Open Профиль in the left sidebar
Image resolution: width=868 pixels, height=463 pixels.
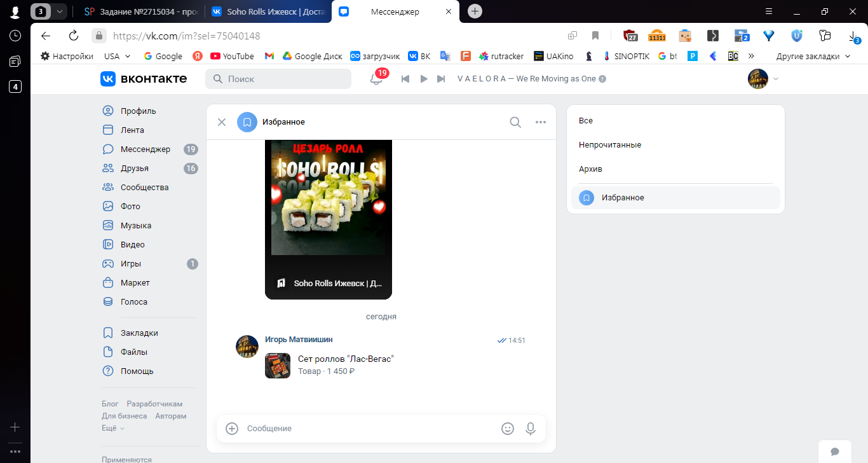point(149,111)
